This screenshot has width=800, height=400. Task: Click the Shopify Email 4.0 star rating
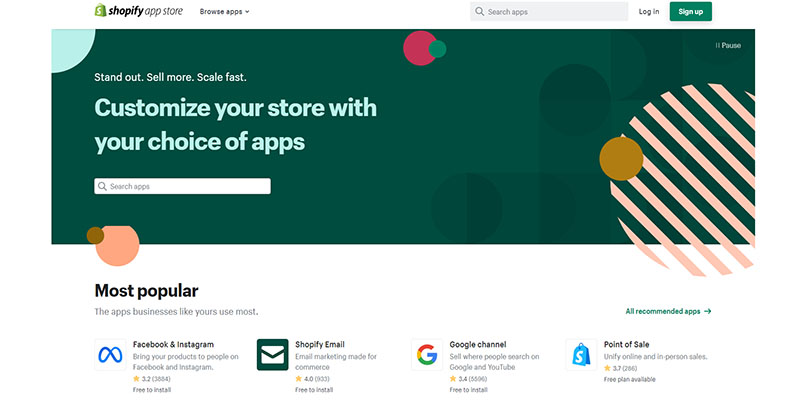click(x=312, y=379)
